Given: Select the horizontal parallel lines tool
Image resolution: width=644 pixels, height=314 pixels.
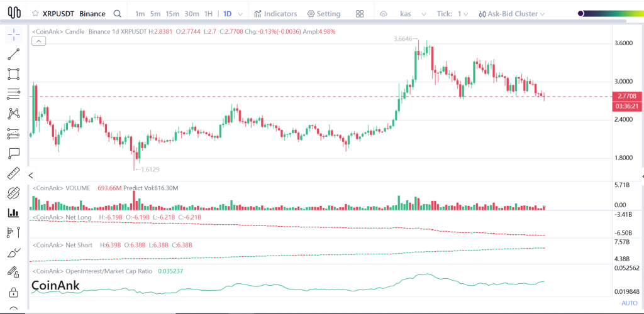Looking at the screenshot, I should (14, 94).
